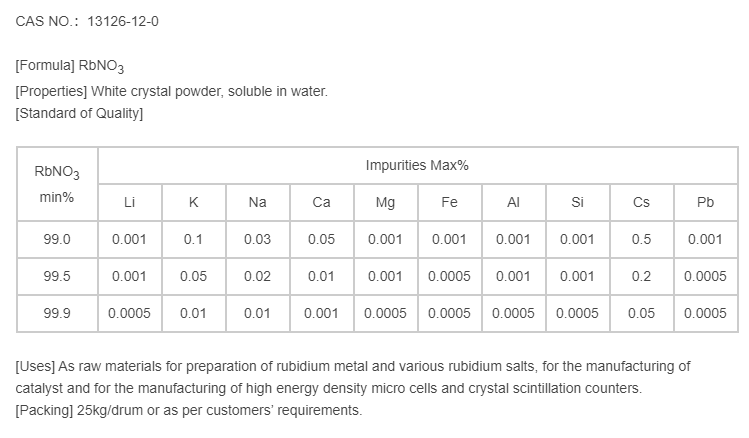The image size is (749, 438).
Task: Select the Impurities Max% table header
Action: click(x=417, y=165)
